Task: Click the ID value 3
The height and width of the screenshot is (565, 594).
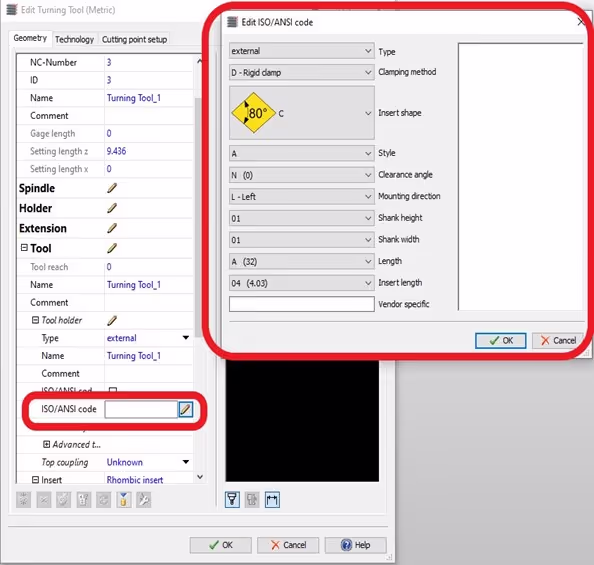Action: pyautogui.click(x=109, y=80)
